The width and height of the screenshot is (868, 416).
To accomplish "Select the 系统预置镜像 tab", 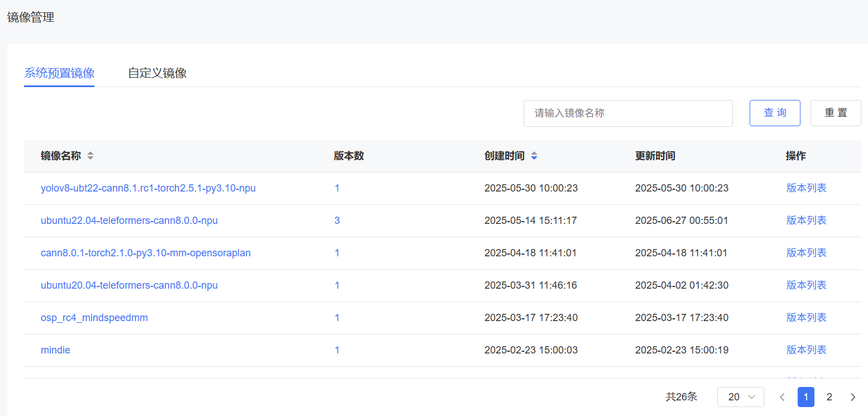I will tap(59, 73).
